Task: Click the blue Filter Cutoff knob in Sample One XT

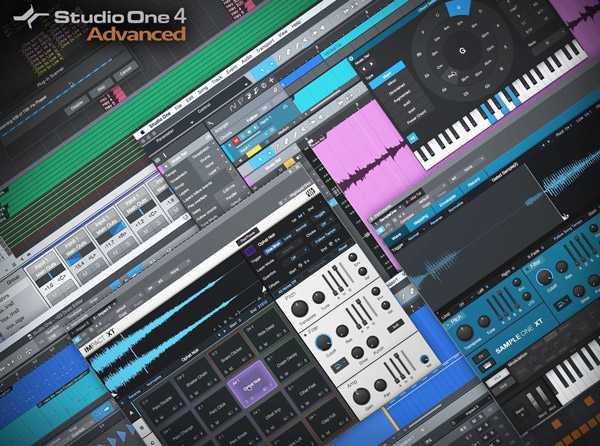Action: [545, 277]
